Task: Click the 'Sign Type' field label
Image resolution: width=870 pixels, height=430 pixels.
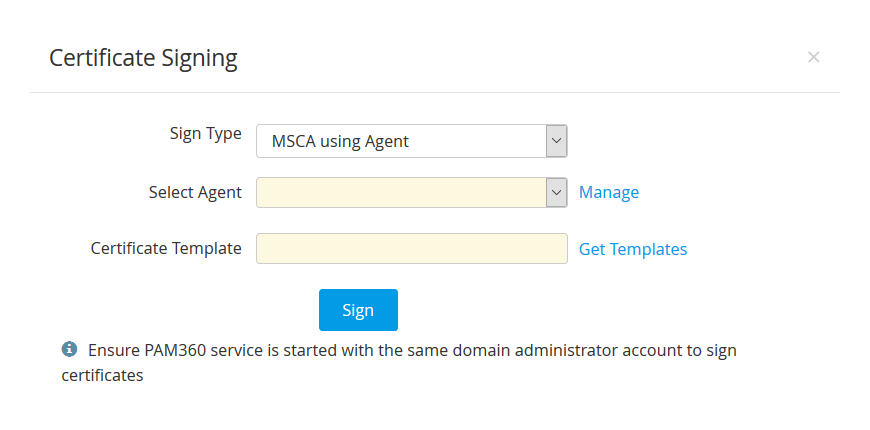Action: click(205, 134)
